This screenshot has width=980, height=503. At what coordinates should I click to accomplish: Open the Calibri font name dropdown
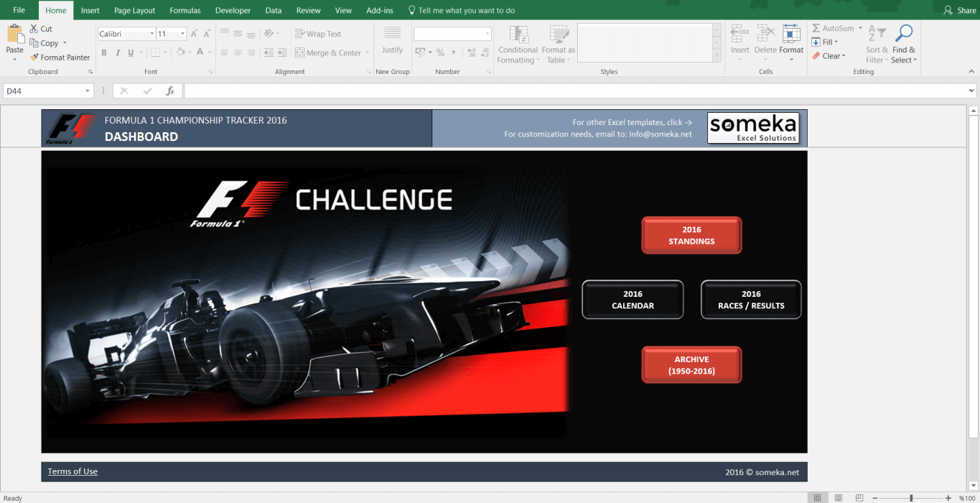(x=152, y=34)
